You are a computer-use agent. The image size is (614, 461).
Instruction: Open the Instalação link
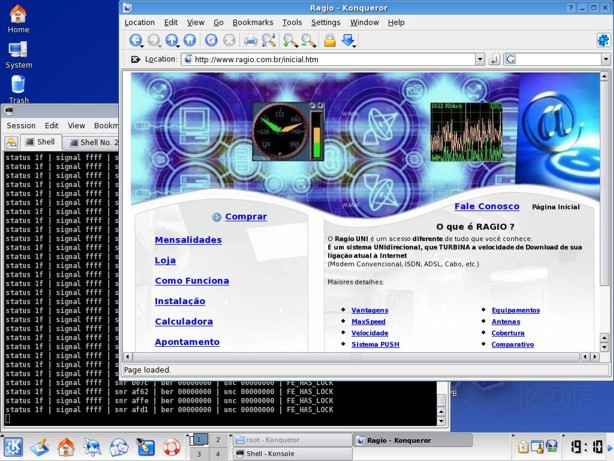click(x=180, y=301)
